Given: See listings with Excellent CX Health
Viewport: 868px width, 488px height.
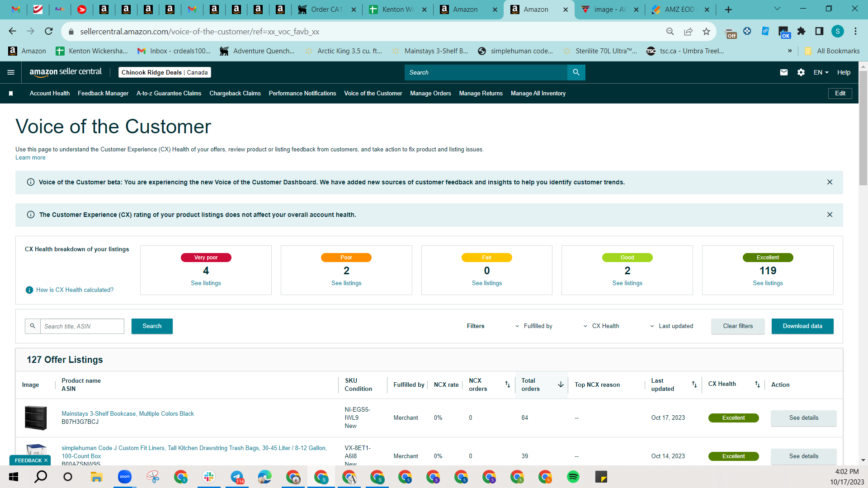Looking at the screenshot, I should tap(768, 283).
